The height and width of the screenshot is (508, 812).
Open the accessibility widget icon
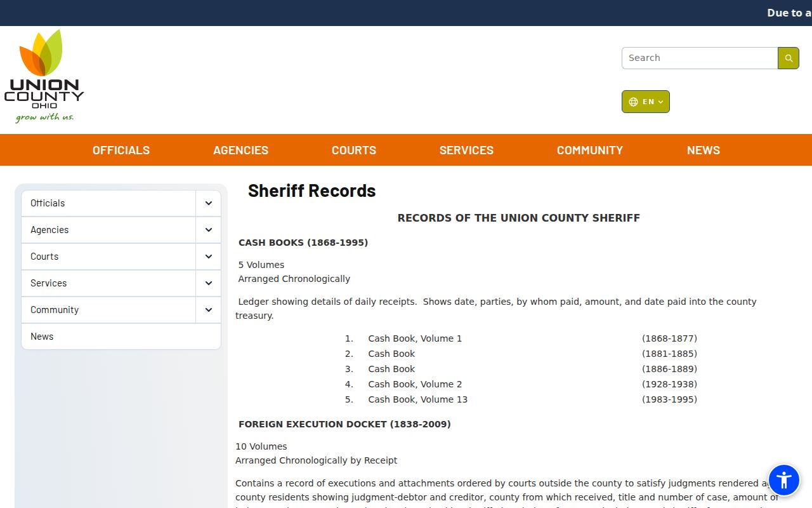(784, 480)
